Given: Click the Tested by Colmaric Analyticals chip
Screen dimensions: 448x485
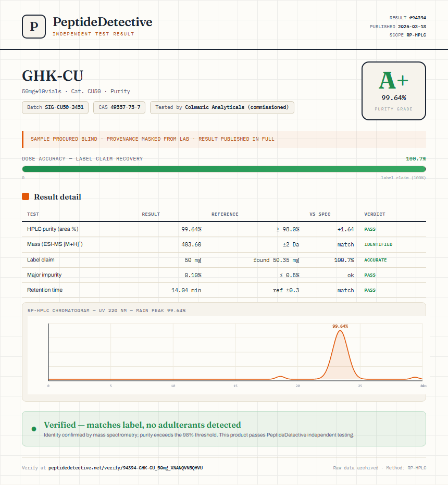Looking at the screenshot, I should coord(222,107).
